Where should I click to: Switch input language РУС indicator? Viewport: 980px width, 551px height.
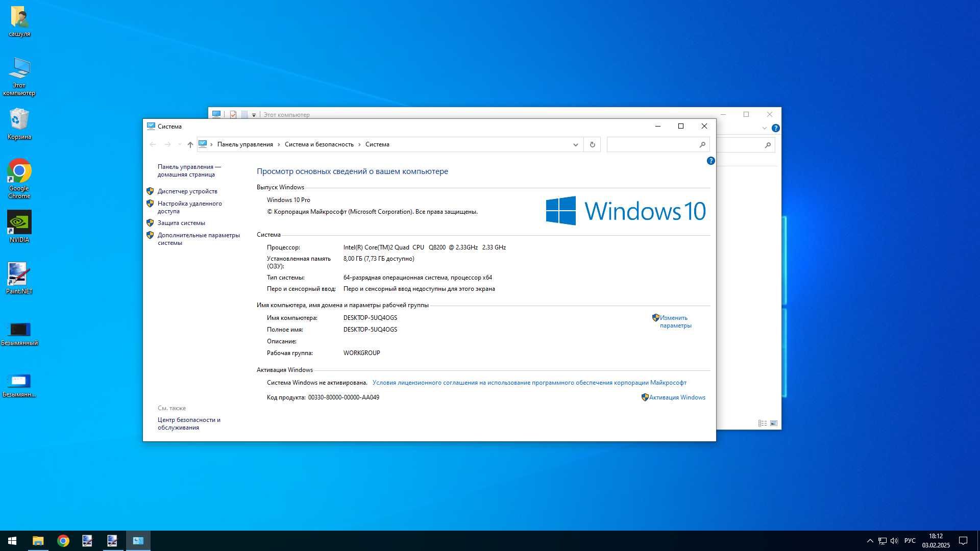(x=910, y=541)
